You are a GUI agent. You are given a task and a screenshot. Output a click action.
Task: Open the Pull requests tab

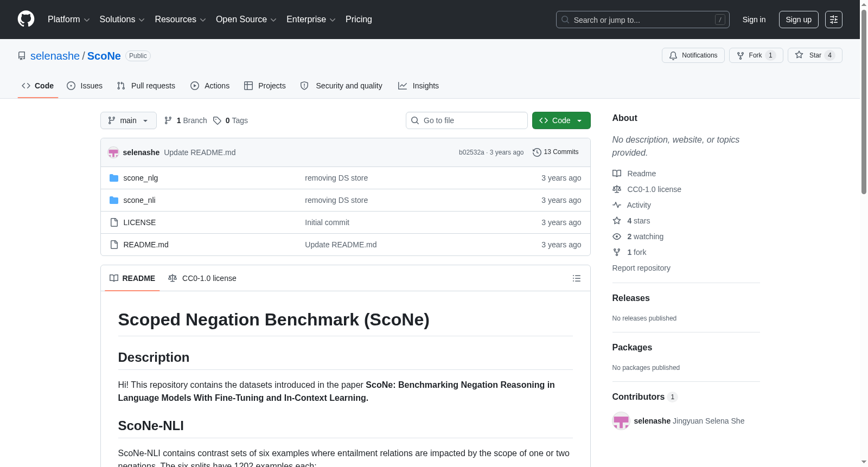(x=146, y=86)
